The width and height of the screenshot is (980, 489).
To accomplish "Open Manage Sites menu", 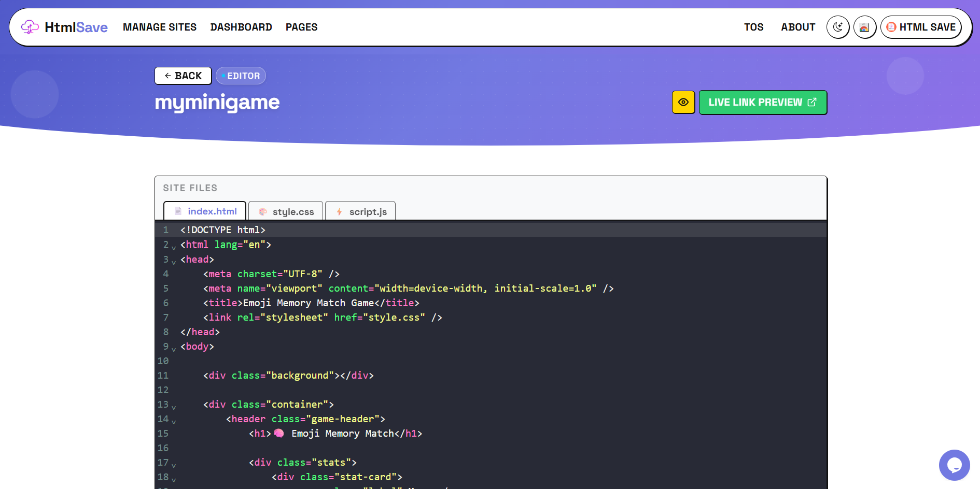I will point(160,27).
